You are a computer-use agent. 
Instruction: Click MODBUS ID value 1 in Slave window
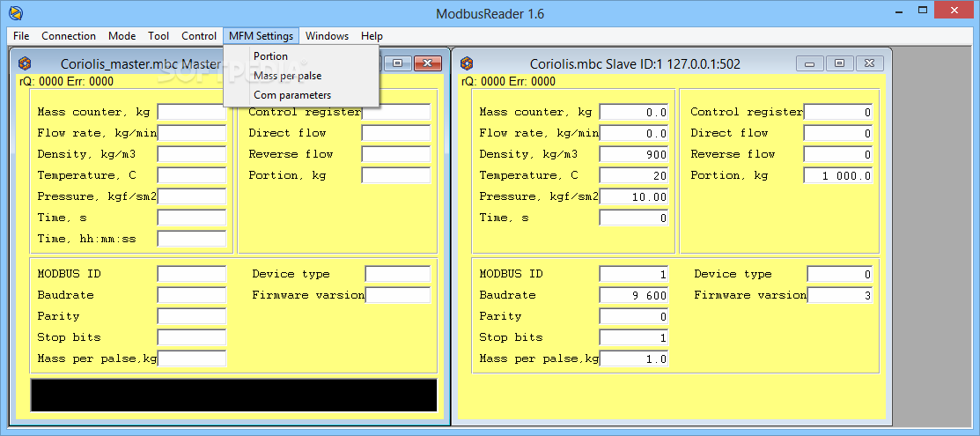click(634, 275)
